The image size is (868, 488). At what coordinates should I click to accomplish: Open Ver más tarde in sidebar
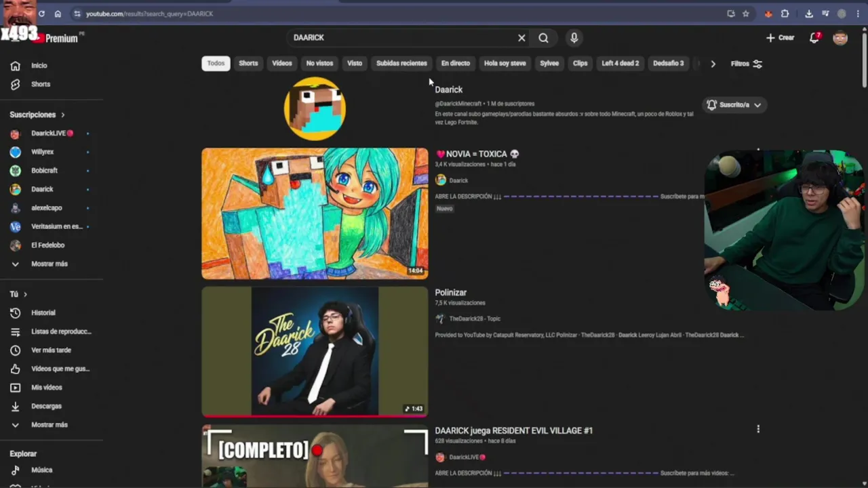click(x=52, y=350)
